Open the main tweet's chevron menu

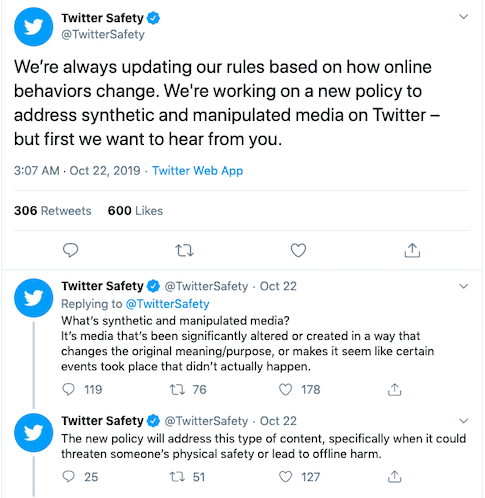click(x=464, y=17)
